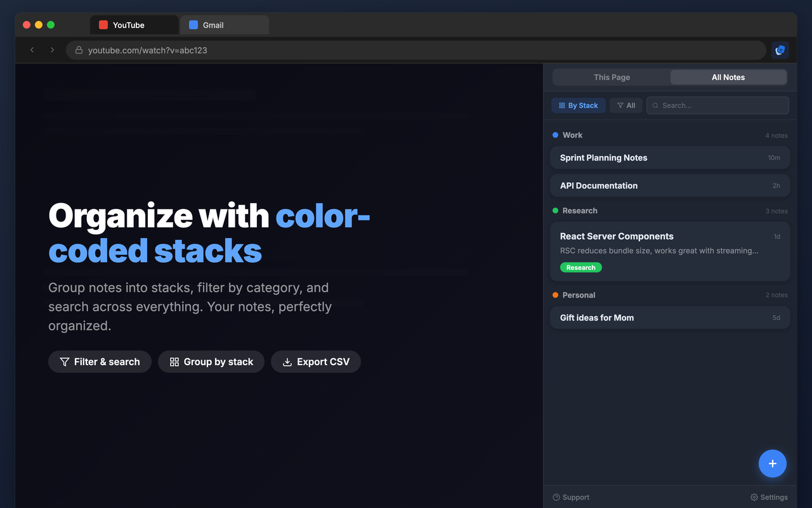This screenshot has width=812, height=508.
Task: Click the 3 notes count label
Action: pyautogui.click(x=776, y=211)
